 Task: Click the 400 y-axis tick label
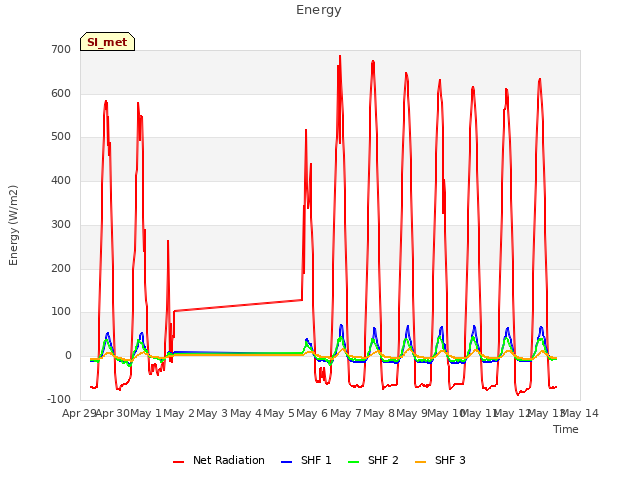coord(61,180)
